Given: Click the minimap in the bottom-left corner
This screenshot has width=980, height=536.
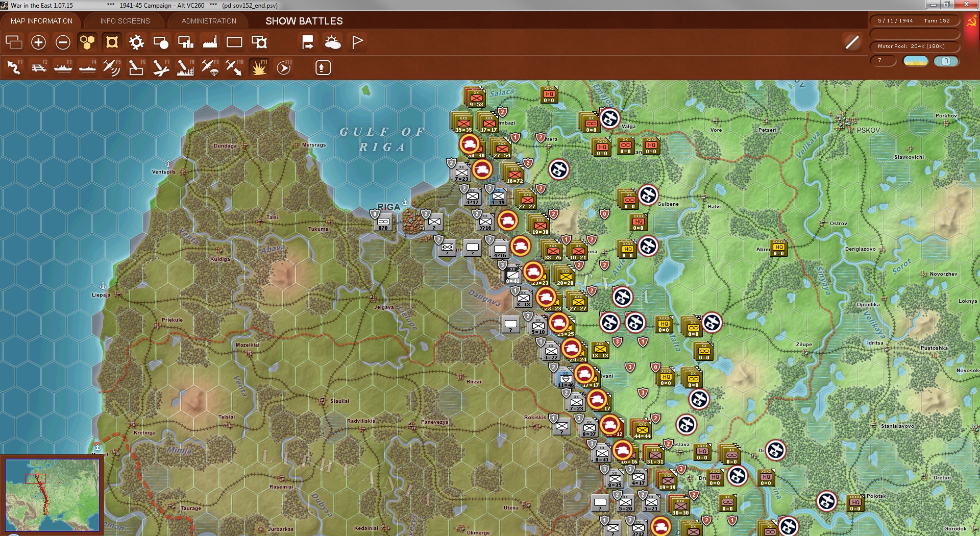Looking at the screenshot, I should coord(52,495).
